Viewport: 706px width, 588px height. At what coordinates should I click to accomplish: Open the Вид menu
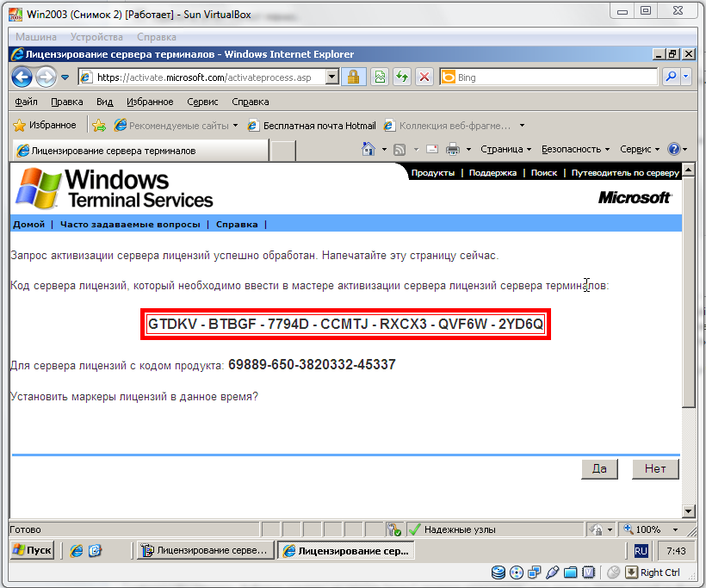click(104, 102)
